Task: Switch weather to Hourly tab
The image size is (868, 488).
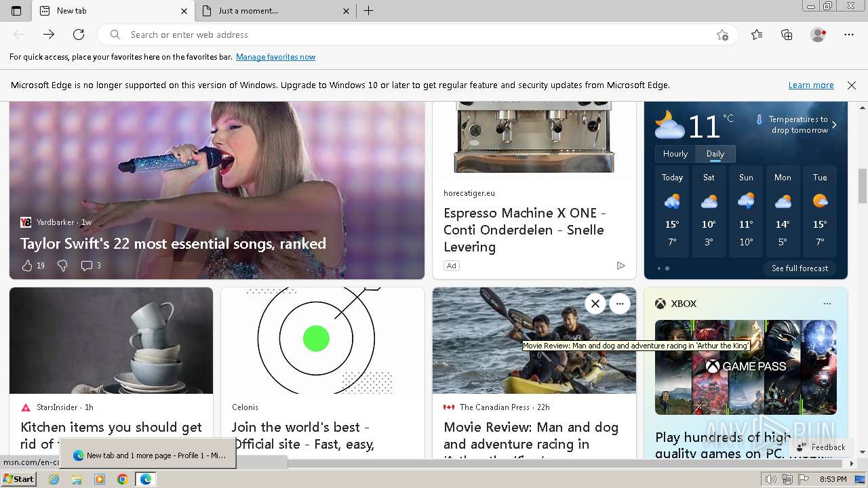Action: pos(675,154)
